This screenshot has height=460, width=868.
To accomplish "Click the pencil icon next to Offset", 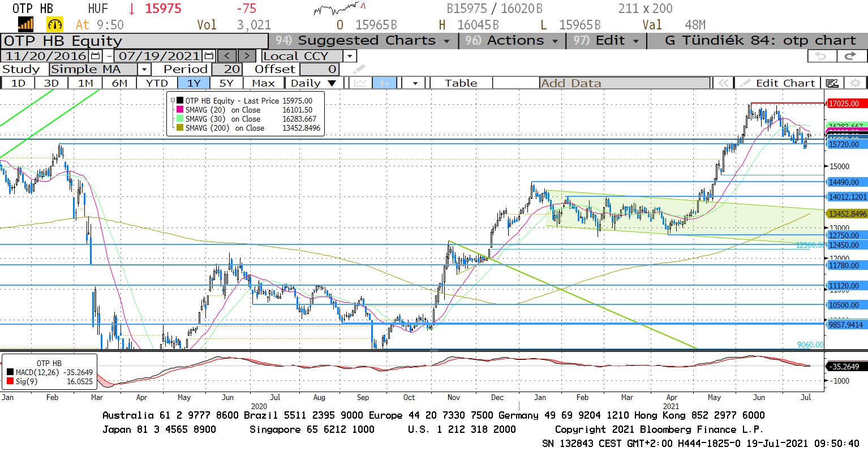I will pos(359,69).
